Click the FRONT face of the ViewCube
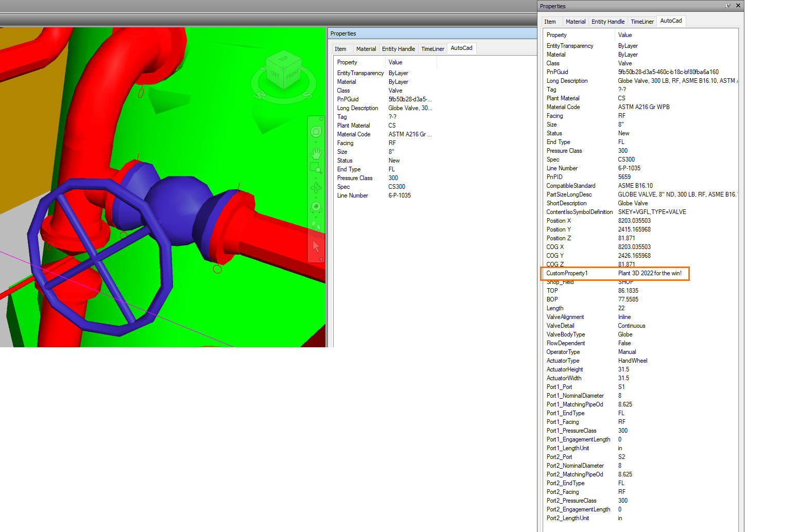This screenshot has width=799, height=532. point(292,76)
